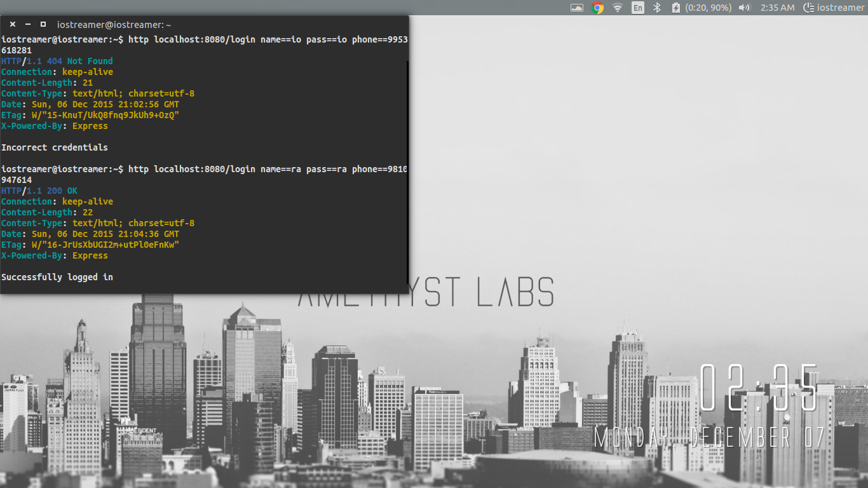
Task: Open the iostreamer session menu
Action: click(x=834, y=8)
